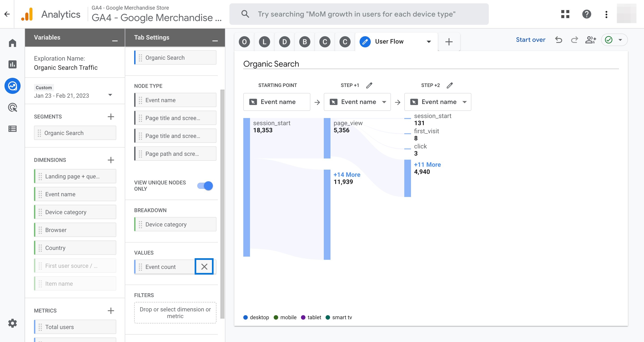The height and width of the screenshot is (342, 644).
Task: Open Admin settings gear
Action: 13,323
